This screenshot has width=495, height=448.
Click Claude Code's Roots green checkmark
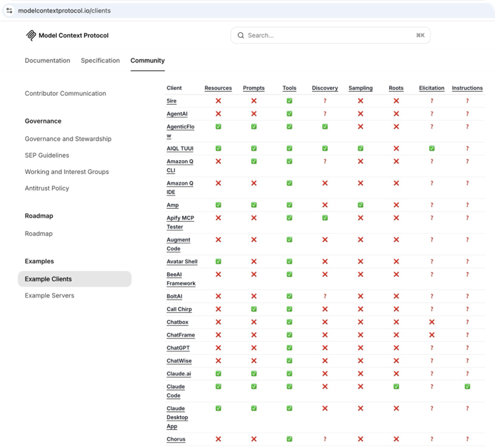click(396, 387)
